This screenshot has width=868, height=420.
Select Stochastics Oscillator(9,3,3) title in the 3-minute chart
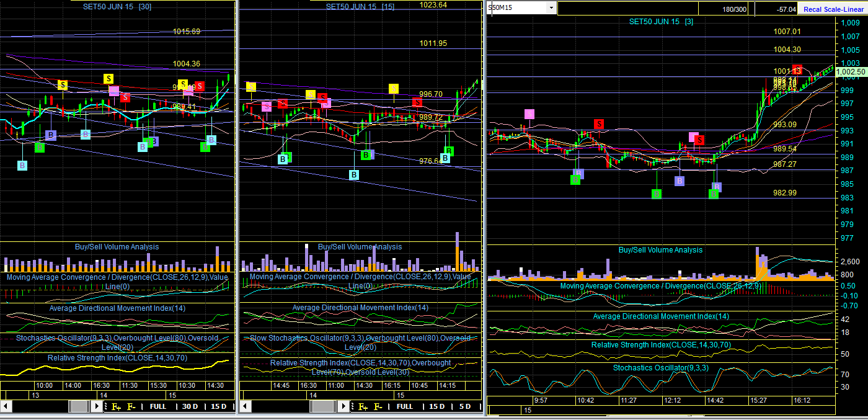click(x=661, y=368)
